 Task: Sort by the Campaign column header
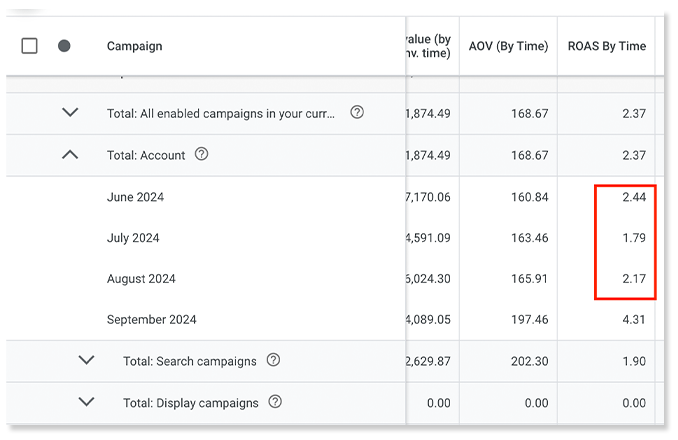click(134, 46)
